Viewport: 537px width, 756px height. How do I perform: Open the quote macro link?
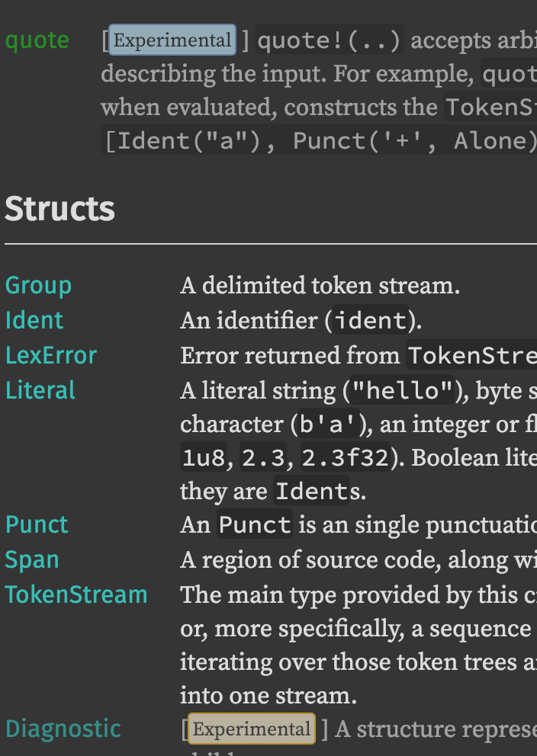pos(37,40)
